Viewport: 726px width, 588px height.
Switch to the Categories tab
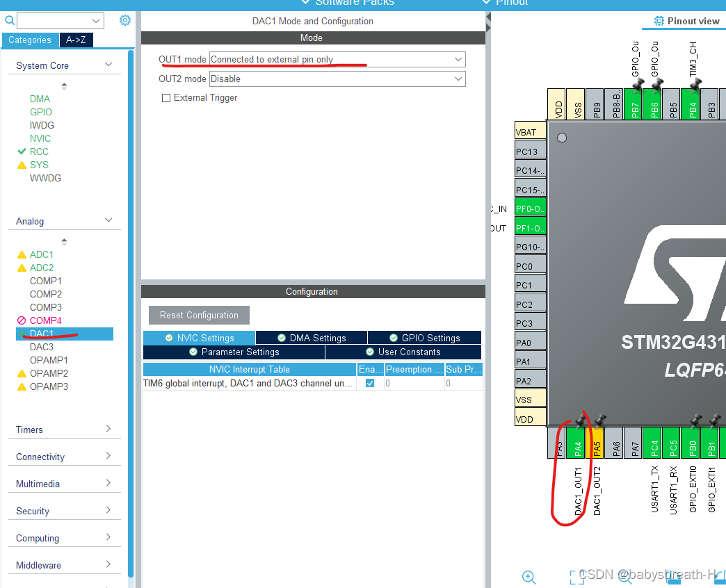coord(30,40)
